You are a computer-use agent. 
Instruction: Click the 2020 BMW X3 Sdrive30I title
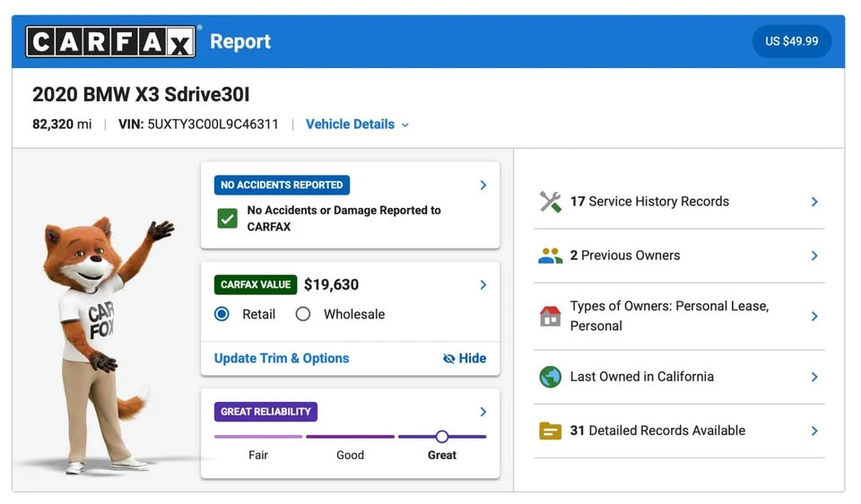pos(141,94)
